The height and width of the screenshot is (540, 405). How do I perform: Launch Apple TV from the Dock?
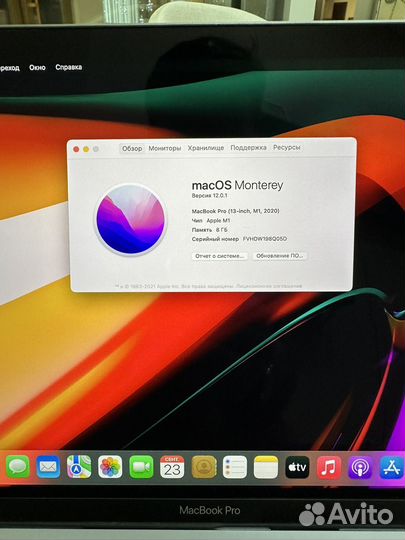coord(297,467)
